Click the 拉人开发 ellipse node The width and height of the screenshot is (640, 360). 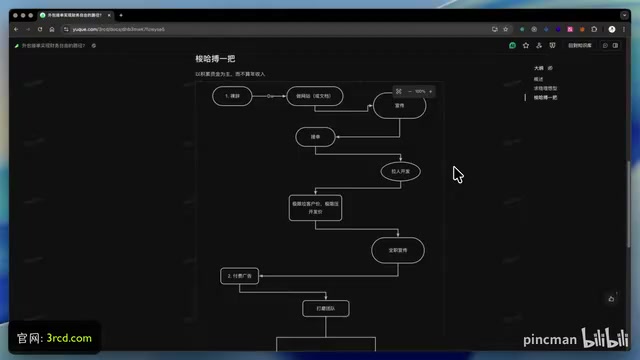click(400, 171)
